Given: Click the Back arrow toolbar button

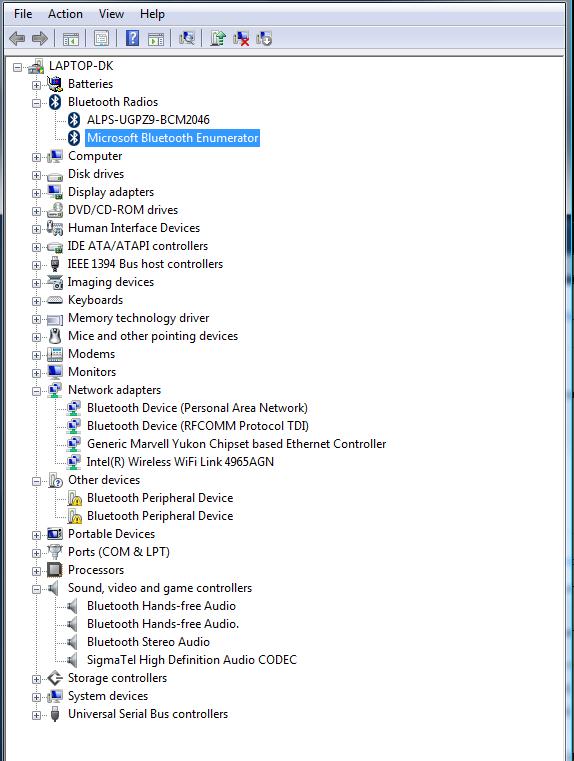Looking at the screenshot, I should tap(17, 38).
